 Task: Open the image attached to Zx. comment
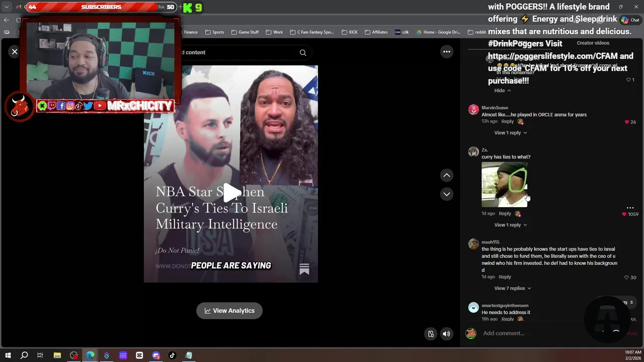[x=504, y=185]
